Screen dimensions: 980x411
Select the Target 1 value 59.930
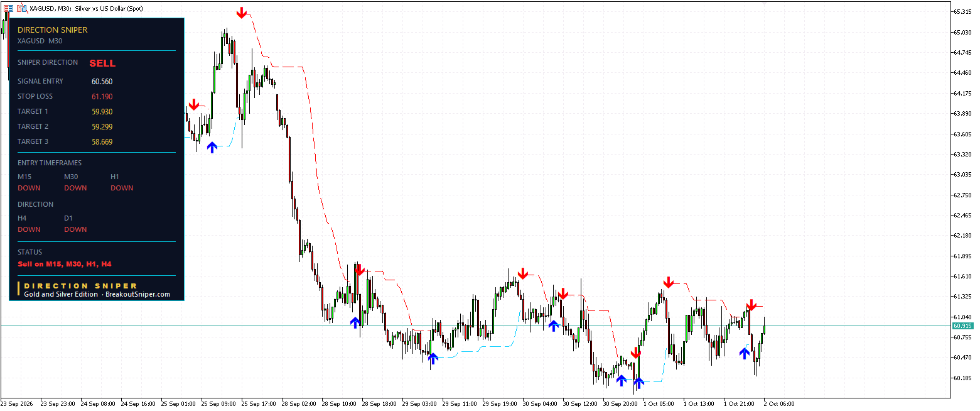[102, 112]
